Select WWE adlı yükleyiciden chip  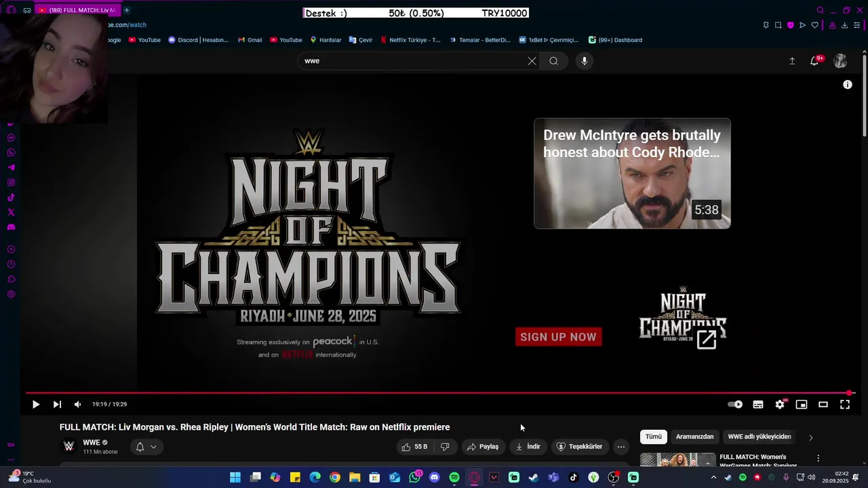coord(759,437)
